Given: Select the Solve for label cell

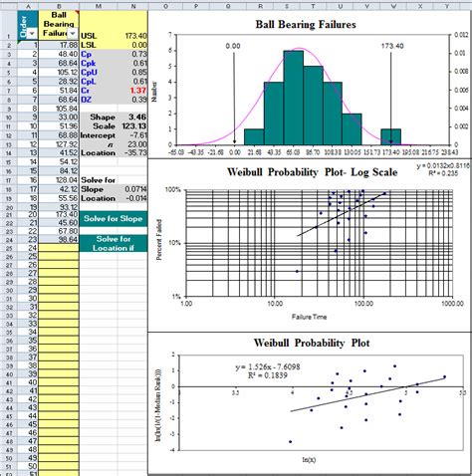Looking at the screenshot, I should (x=99, y=180).
